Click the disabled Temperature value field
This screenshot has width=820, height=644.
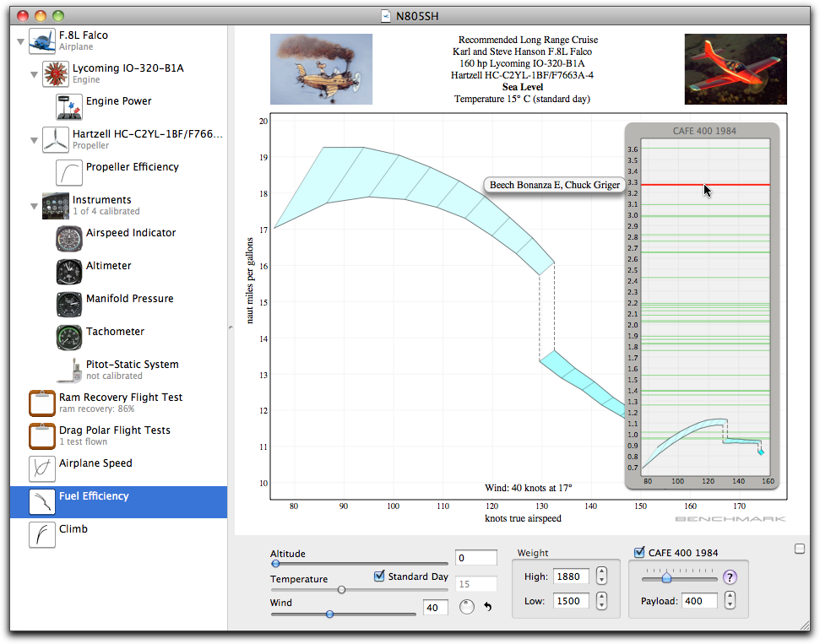(x=476, y=584)
